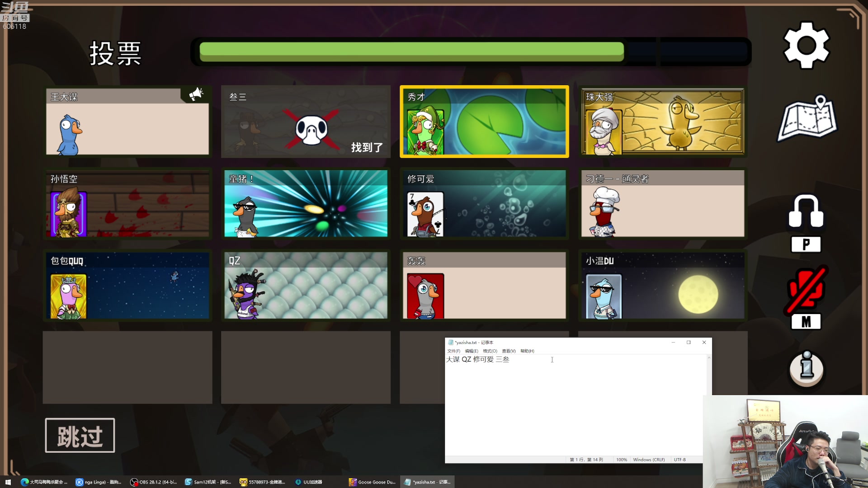Switch to Goose Goose Duck taskbar item
Image resolution: width=868 pixels, height=488 pixels.
[x=372, y=482]
